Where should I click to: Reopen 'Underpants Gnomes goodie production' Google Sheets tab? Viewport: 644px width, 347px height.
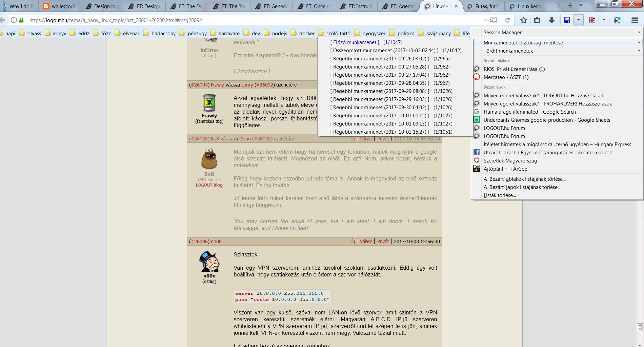click(557, 120)
